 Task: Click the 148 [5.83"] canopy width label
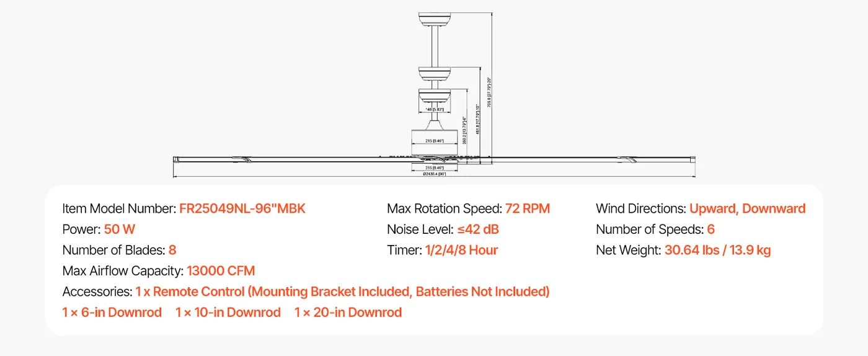coord(434,110)
